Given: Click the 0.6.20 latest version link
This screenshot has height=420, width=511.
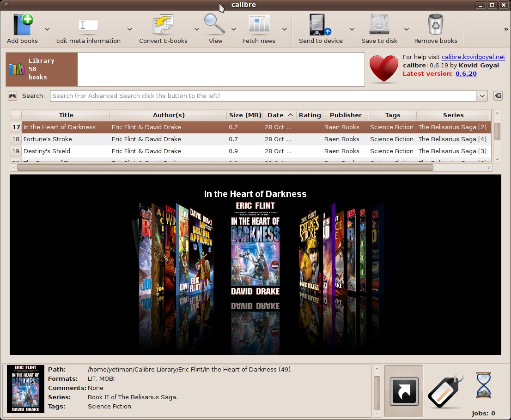Looking at the screenshot, I should tap(466, 73).
